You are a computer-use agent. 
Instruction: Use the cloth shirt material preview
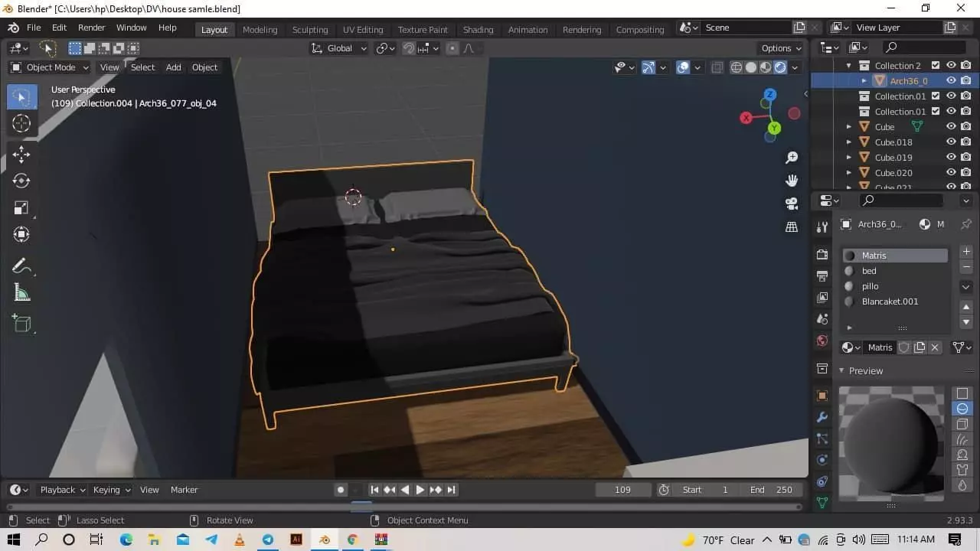962,470
